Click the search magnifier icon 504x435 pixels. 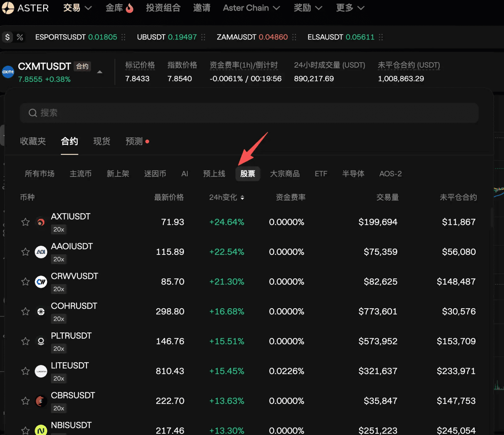tap(33, 113)
